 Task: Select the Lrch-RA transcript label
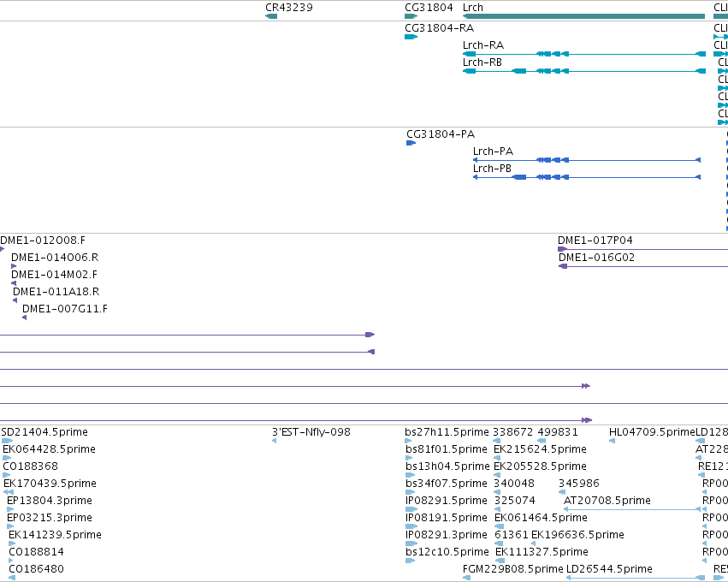482,45
